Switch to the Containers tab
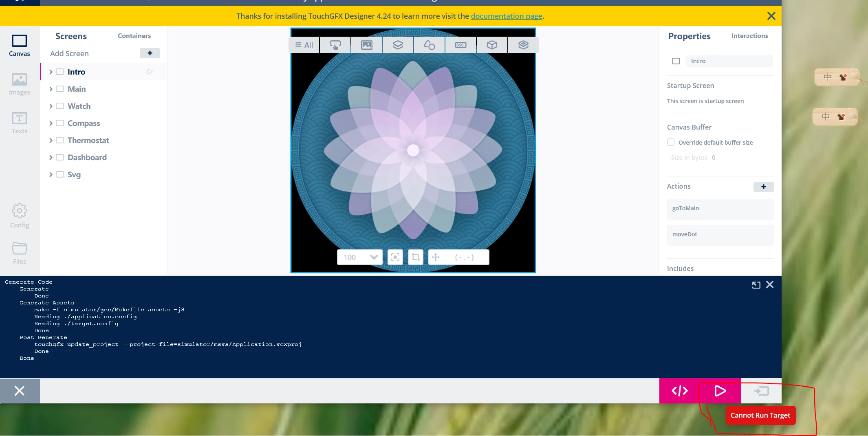This screenshot has width=868, height=436. pos(134,36)
